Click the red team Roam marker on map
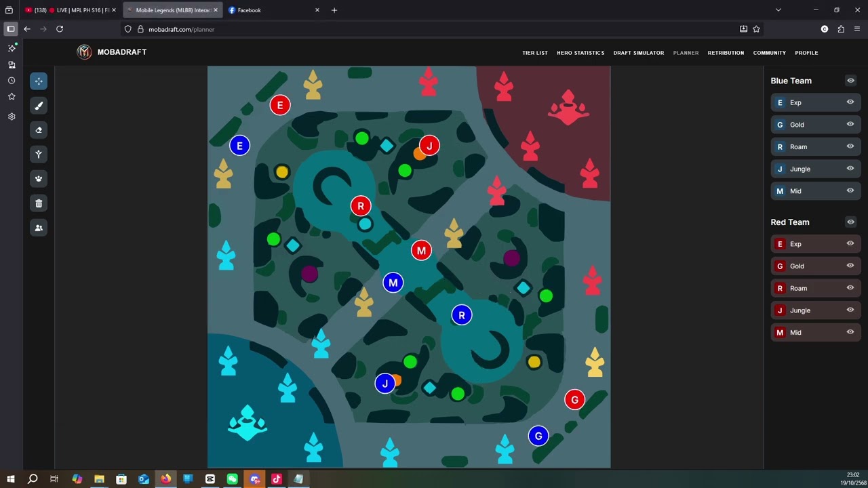Image resolution: width=868 pixels, height=488 pixels. click(x=361, y=206)
